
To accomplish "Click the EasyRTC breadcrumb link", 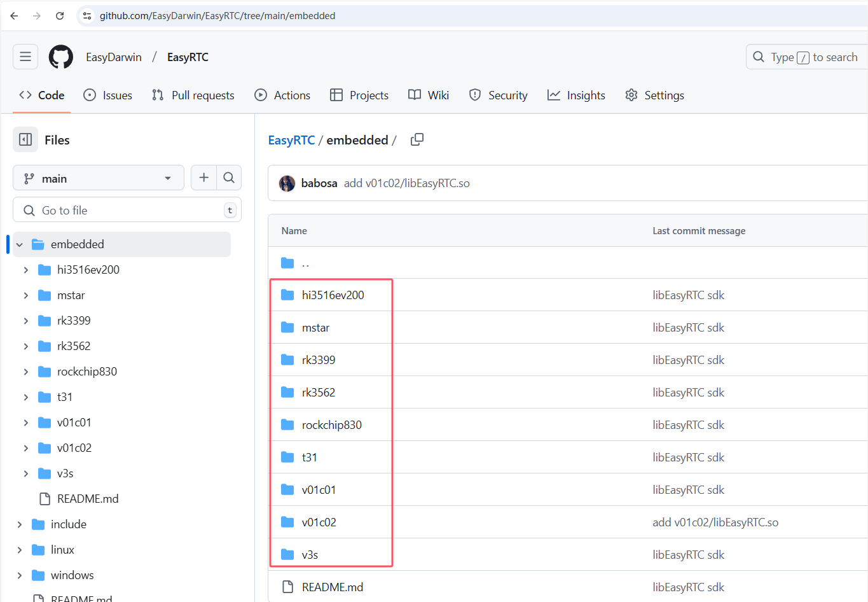I will coord(291,139).
